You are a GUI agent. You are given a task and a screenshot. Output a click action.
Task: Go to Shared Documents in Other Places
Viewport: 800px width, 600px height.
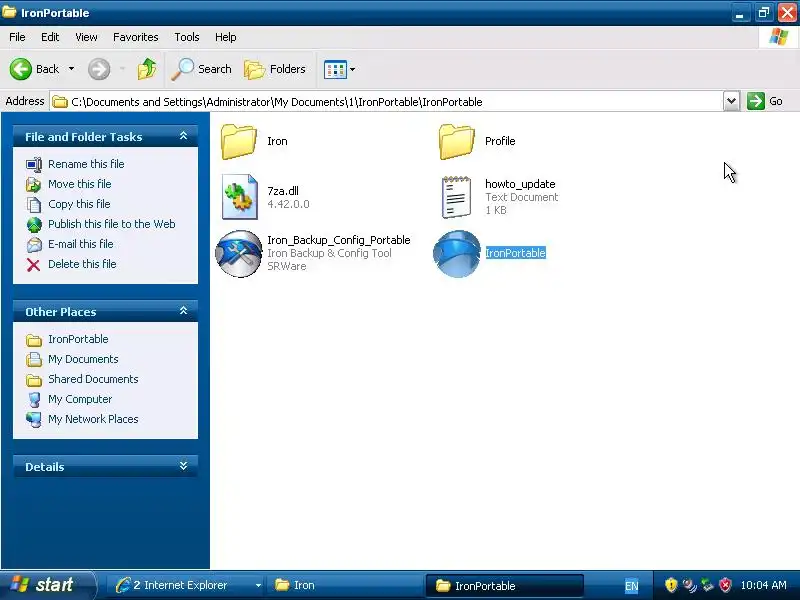(x=93, y=379)
